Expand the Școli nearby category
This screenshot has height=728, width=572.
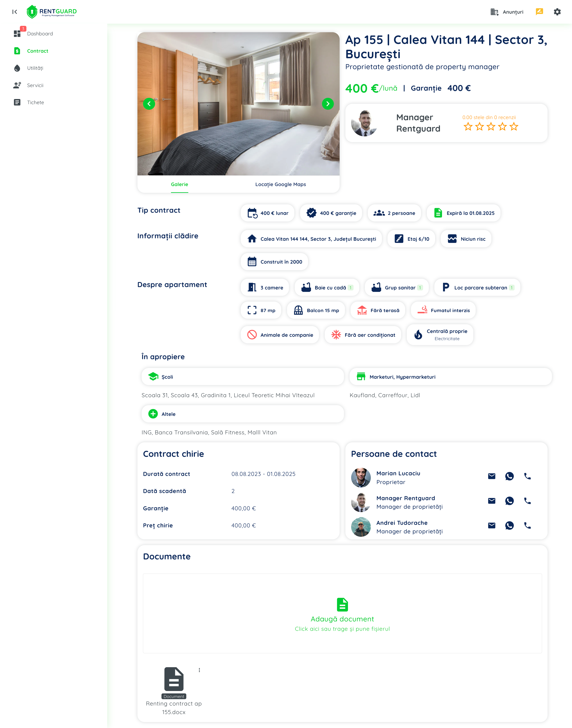[x=243, y=376]
